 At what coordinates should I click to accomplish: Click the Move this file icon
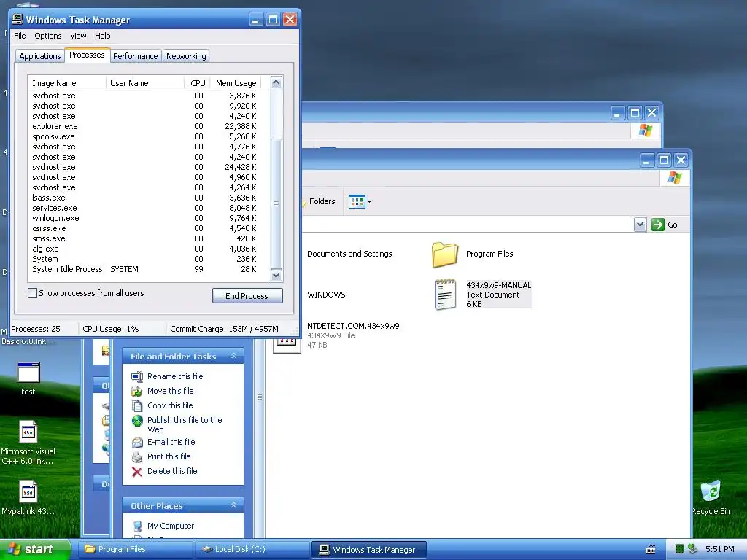(136, 392)
